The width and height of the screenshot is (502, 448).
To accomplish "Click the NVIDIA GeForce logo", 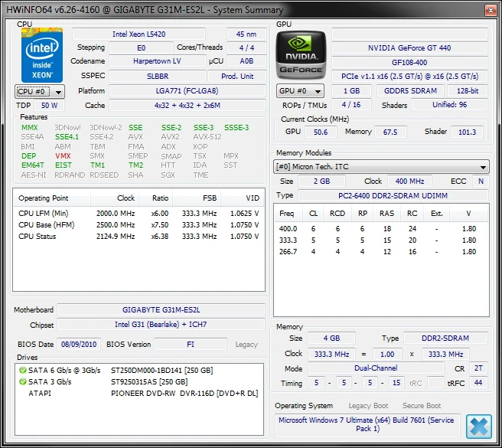I will pyautogui.click(x=301, y=55).
